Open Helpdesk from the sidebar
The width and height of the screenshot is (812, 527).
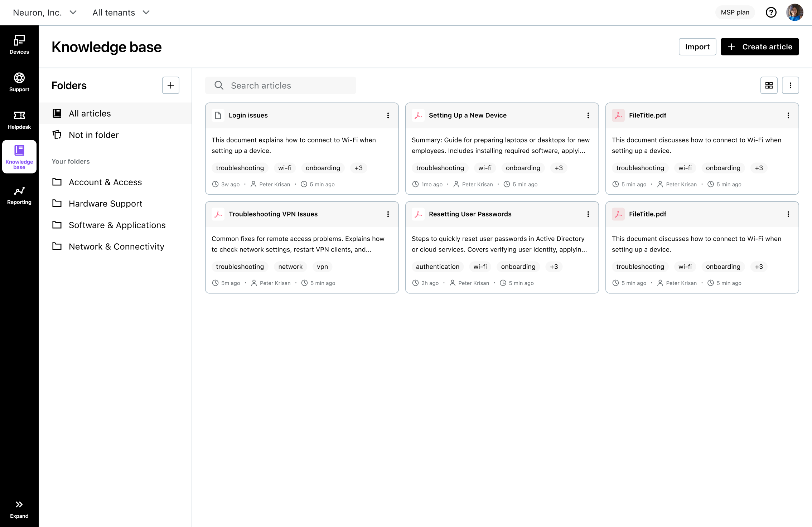(x=19, y=119)
